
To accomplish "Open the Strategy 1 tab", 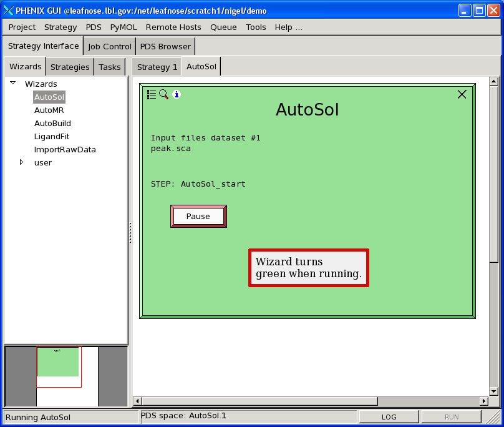I will tap(157, 67).
